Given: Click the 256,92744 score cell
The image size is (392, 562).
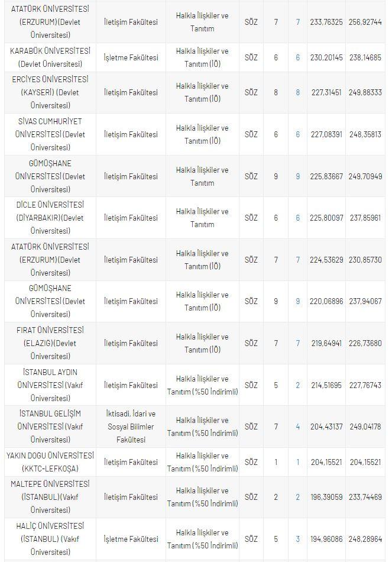Looking at the screenshot, I should point(365,22).
